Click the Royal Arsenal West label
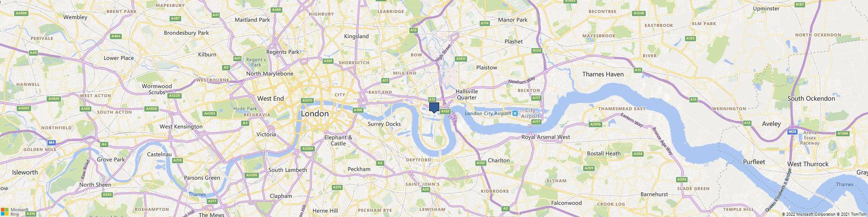The image size is (868, 217). click(x=546, y=137)
